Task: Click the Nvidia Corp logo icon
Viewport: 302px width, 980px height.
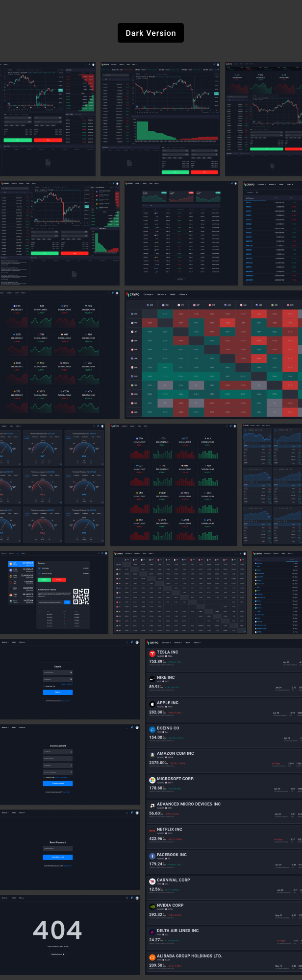Action: [x=152, y=907]
